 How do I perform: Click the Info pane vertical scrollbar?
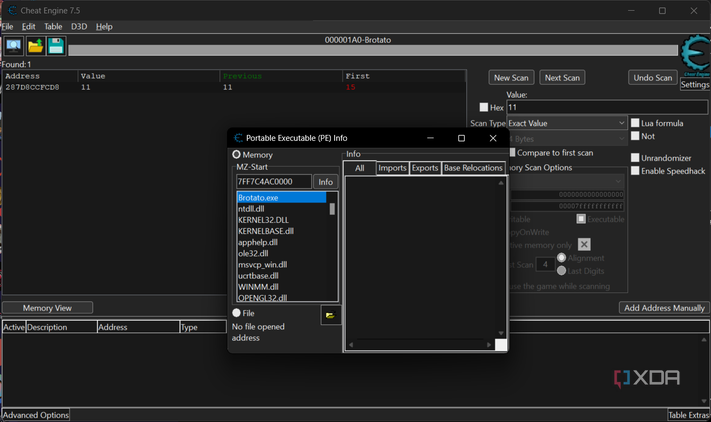[x=501, y=258]
